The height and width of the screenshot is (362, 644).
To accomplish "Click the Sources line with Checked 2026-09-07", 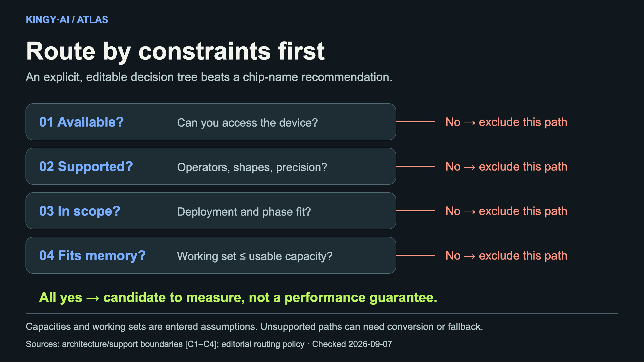I will 209,344.
